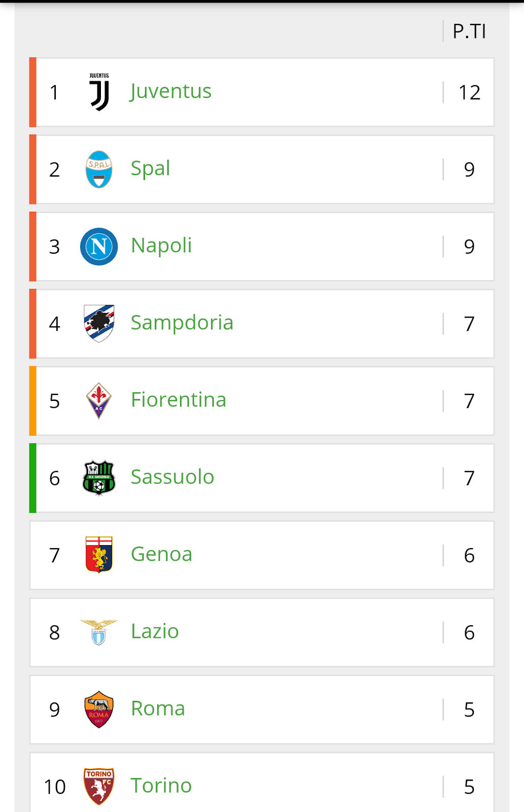Click Juventus points value 12

(x=469, y=92)
